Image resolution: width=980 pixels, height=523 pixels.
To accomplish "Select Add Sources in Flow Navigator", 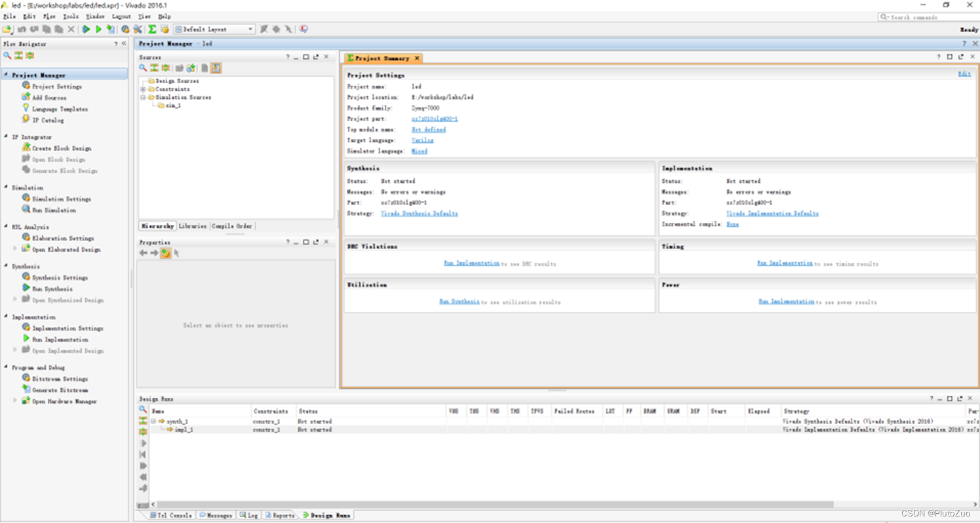I will pos(49,98).
